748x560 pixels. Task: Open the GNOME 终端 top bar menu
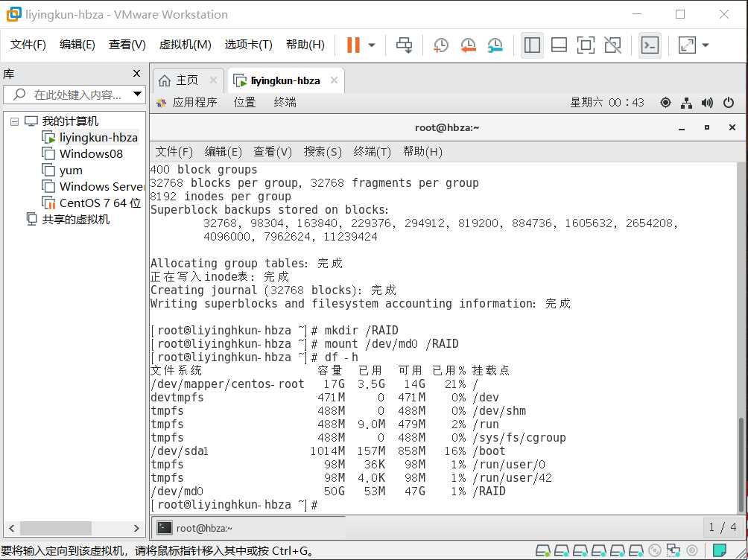285,102
